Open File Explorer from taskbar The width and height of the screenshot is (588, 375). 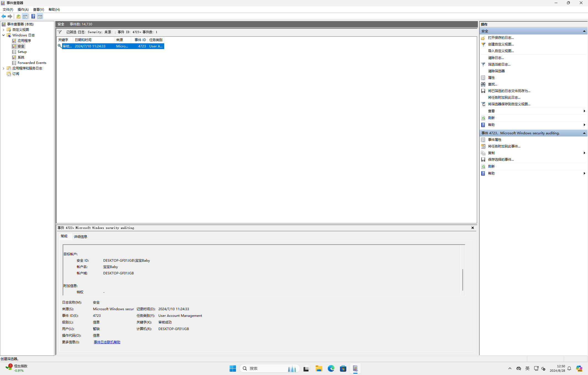pyautogui.click(x=319, y=369)
